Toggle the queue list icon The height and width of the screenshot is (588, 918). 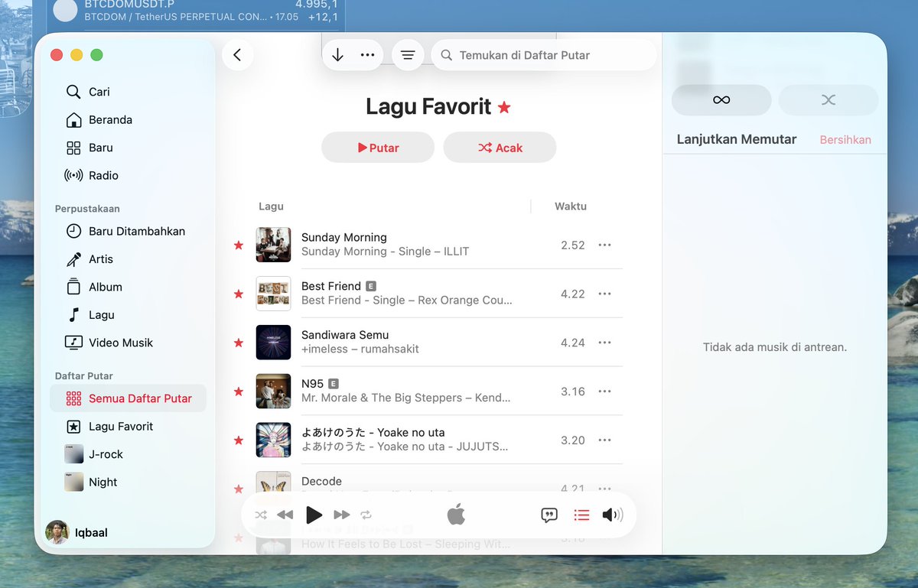pyautogui.click(x=581, y=515)
